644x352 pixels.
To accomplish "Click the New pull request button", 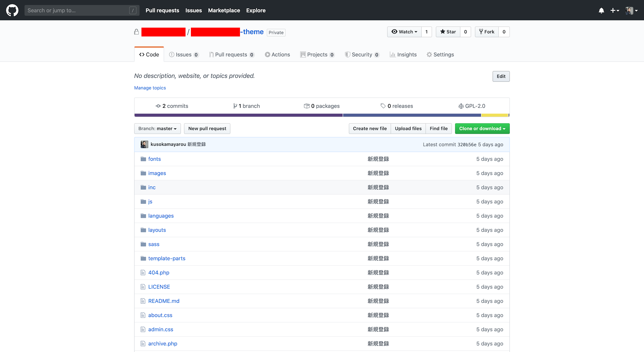I will click(x=207, y=128).
